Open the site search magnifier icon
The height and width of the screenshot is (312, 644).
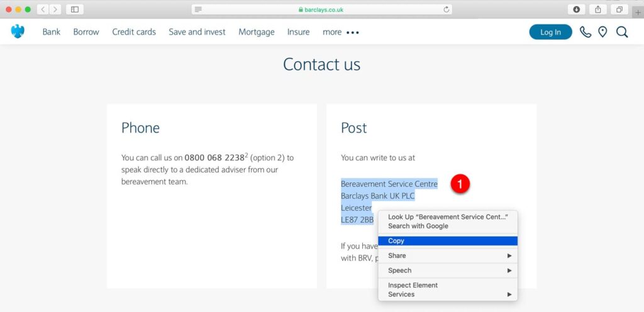click(622, 32)
